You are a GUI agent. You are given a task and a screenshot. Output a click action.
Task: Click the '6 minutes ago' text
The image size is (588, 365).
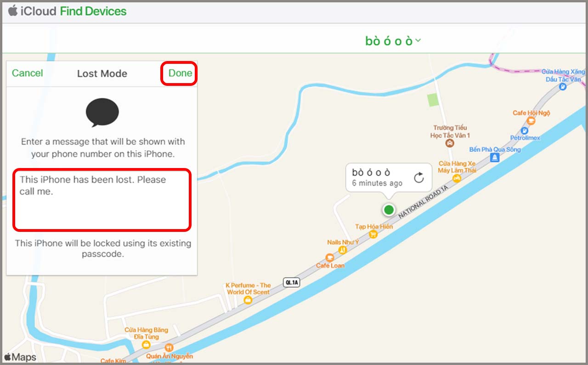tap(377, 183)
